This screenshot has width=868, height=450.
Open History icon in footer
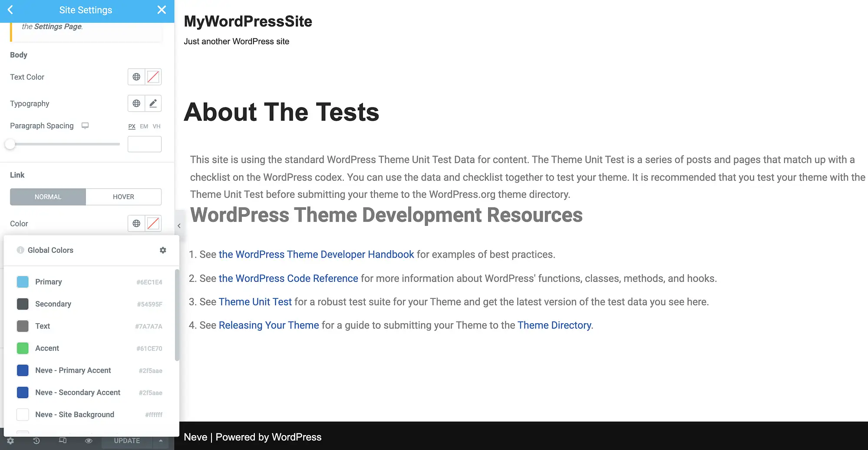[36, 440]
